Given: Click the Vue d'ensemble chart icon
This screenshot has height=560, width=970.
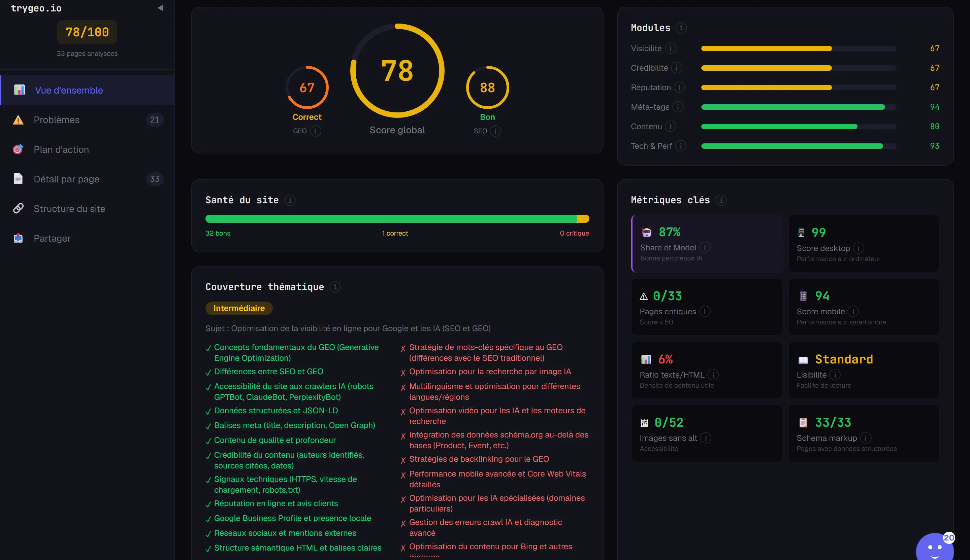Looking at the screenshot, I should tap(19, 90).
